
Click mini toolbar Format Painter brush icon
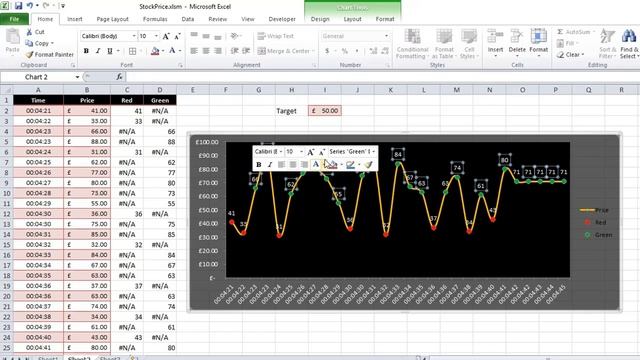click(x=369, y=164)
